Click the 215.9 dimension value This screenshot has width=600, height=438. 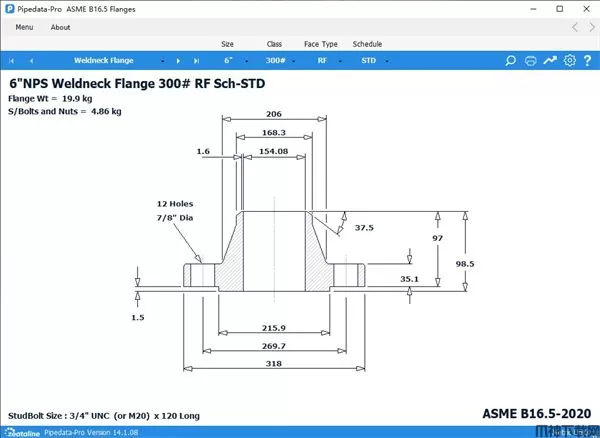[274, 328]
